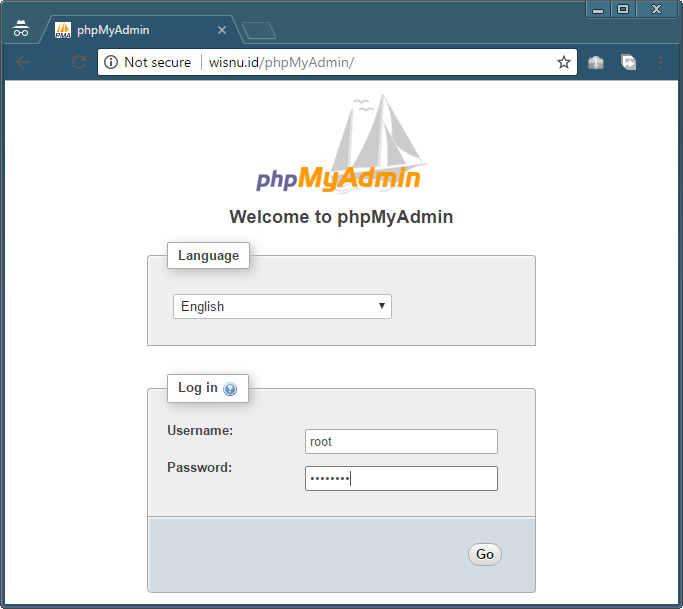Click the Not secure label
683x609 pixels.
pos(158,62)
